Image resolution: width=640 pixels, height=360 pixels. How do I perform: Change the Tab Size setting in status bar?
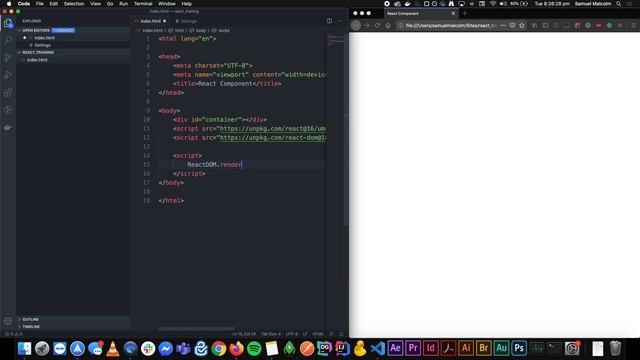coord(271,334)
